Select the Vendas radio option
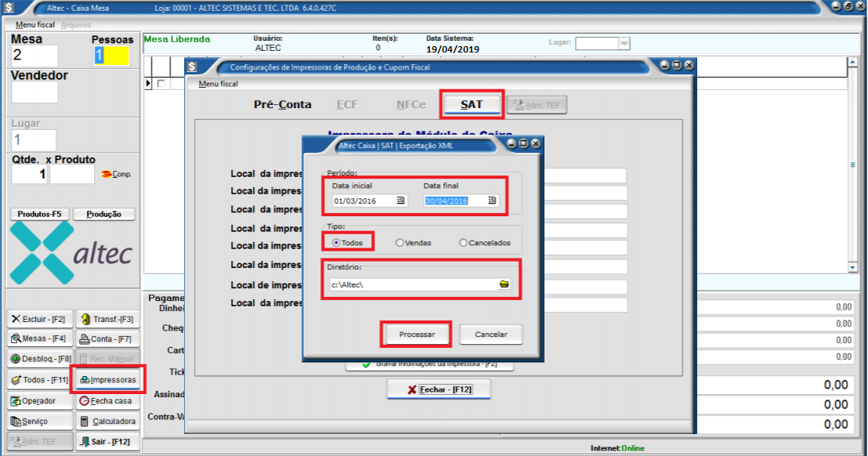 pyautogui.click(x=414, y=242)
